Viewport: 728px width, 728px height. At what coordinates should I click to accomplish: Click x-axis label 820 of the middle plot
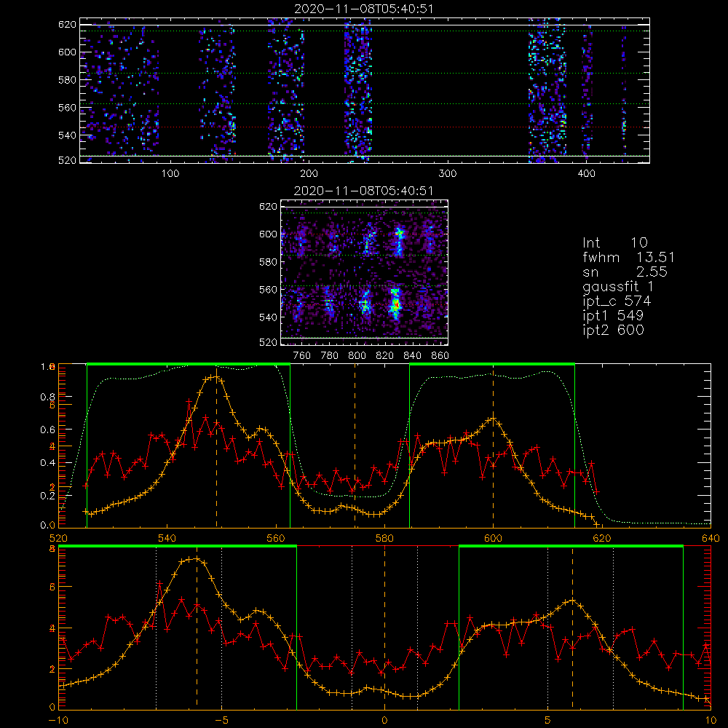tap(385, 356)
